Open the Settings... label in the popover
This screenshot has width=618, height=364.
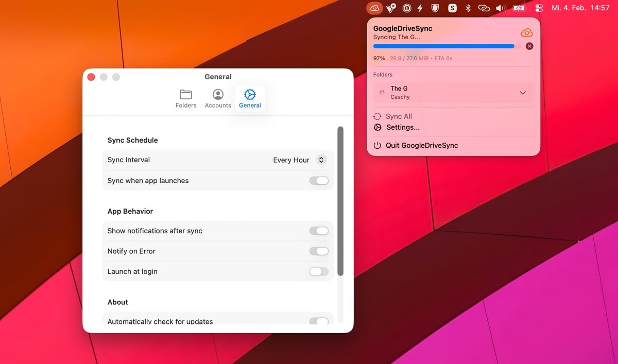point(403,127)
